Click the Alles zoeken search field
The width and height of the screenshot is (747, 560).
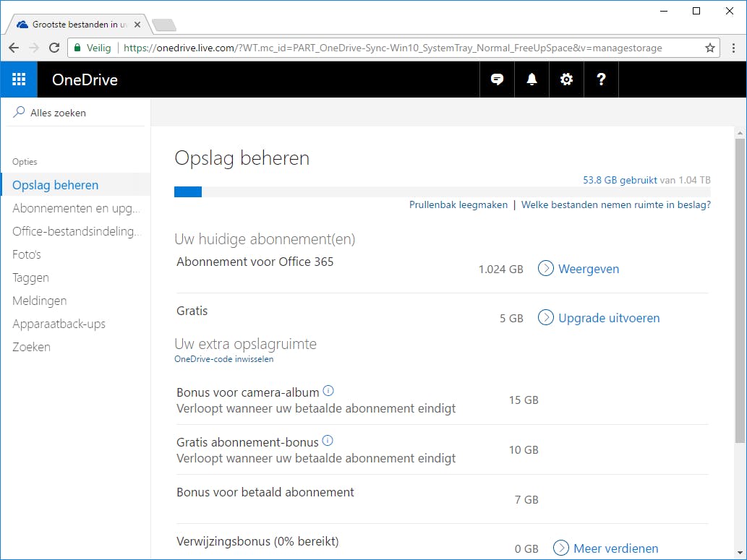80,113
